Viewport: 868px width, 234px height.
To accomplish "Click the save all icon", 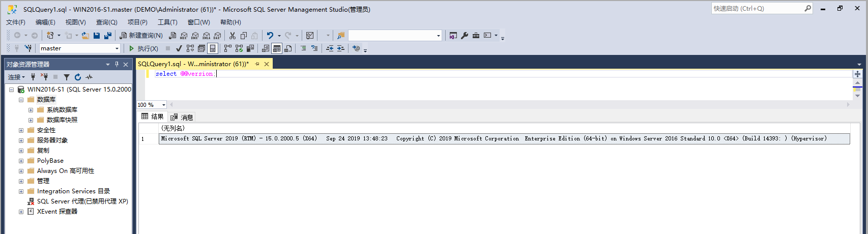I will tap(107, 36).
